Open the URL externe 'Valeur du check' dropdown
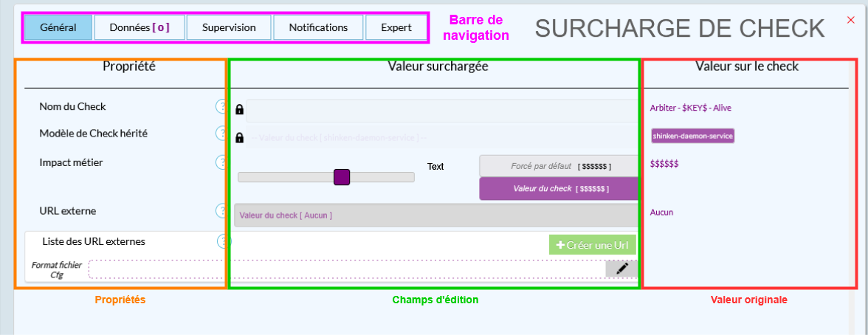868x335 pixels. [435, 215]
